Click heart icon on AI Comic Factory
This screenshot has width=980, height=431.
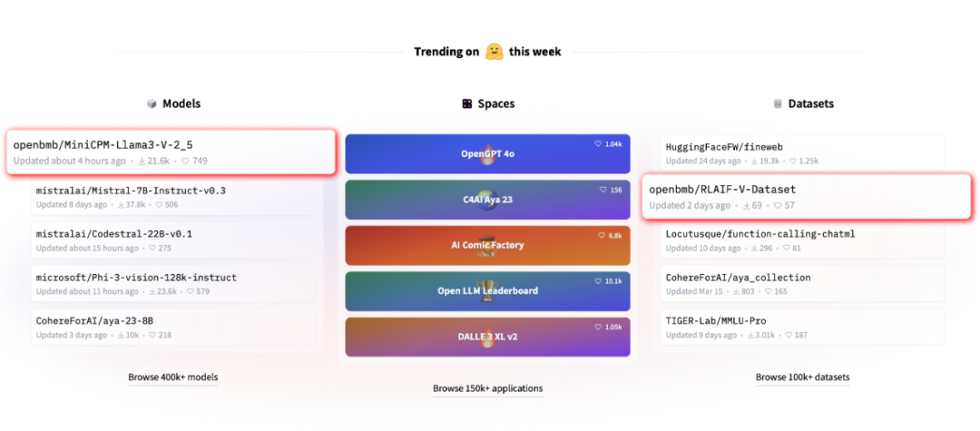tap(602, 235)
